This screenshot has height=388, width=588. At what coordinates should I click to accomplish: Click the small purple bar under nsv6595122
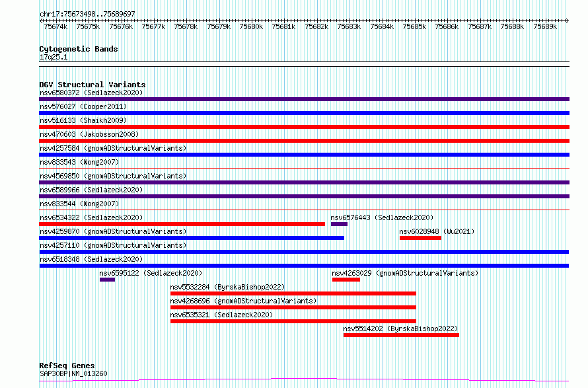(x=107, y=280)
